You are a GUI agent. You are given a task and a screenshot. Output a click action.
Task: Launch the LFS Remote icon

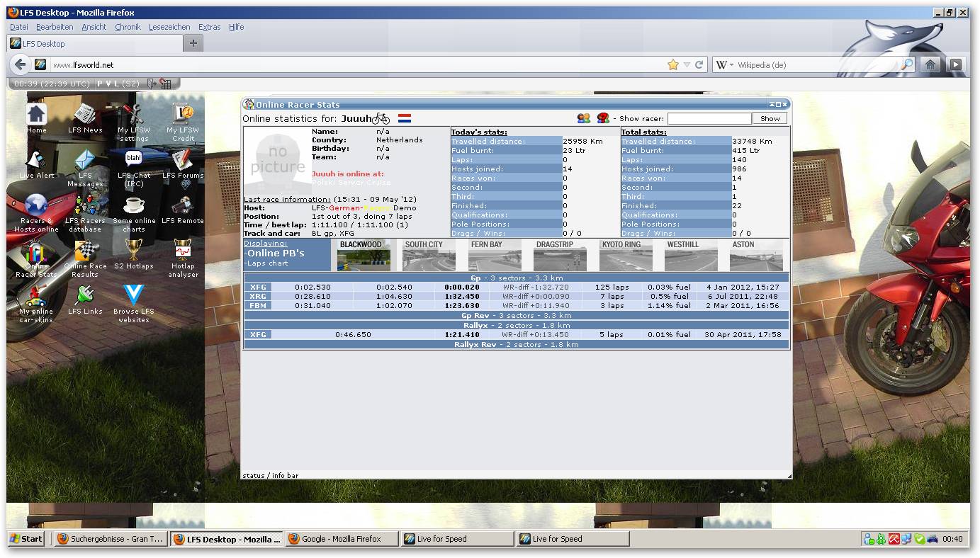[x=183, y=205]
